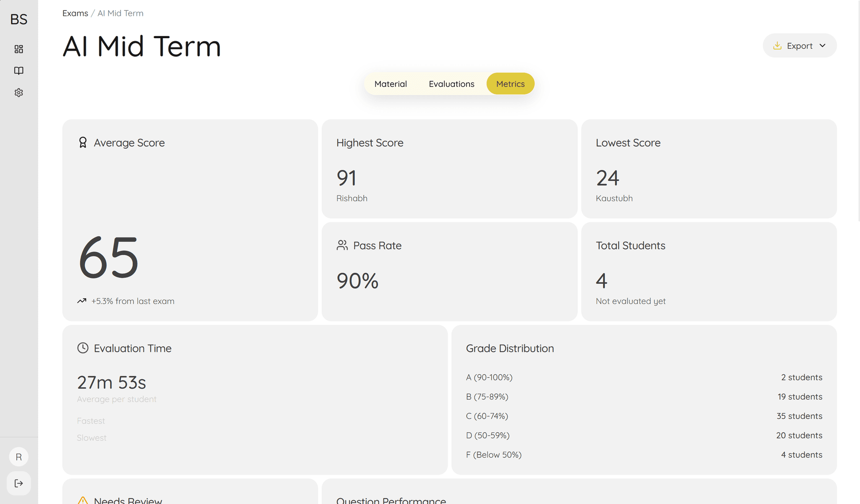The width and height of the screenshot is (860, 504).
Task: Open the dashboard icon in sidebar
Action: click(x=18, y=49)
